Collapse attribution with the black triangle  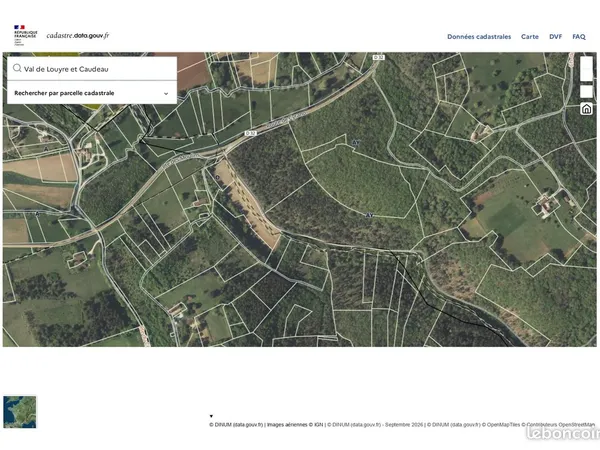coord(211,416)
